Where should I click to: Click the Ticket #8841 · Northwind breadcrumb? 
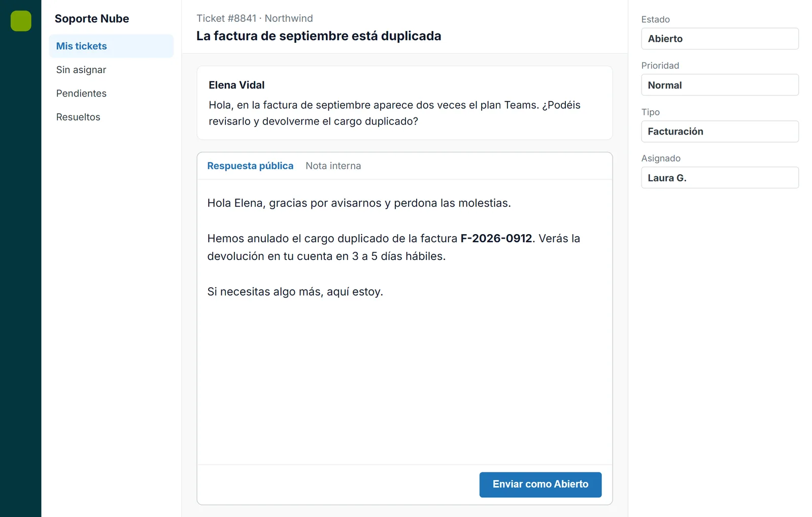(255, 18)
